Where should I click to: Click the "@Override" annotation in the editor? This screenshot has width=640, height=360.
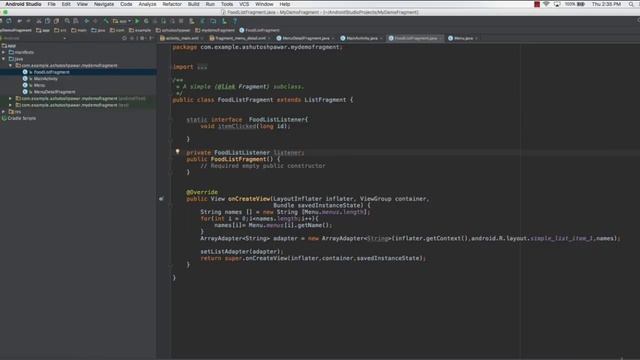tap(202, 192)
